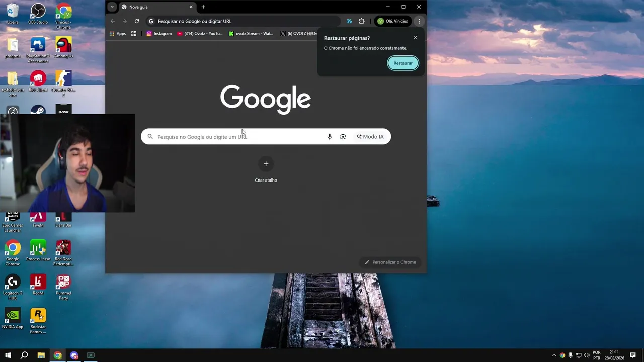Select PlayStation Accessories desktop icon
The width and height of the screenshot is (644, 362).
[x=38, y=50]
